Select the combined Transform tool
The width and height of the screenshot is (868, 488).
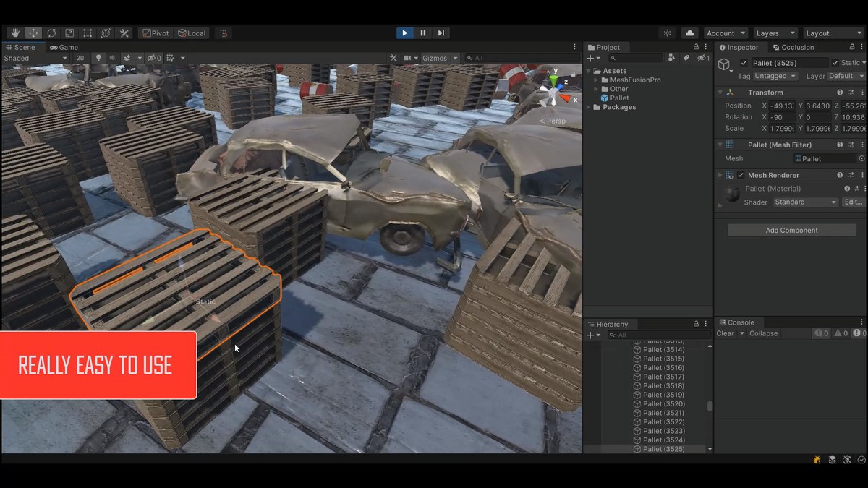(x=106, y=33)
